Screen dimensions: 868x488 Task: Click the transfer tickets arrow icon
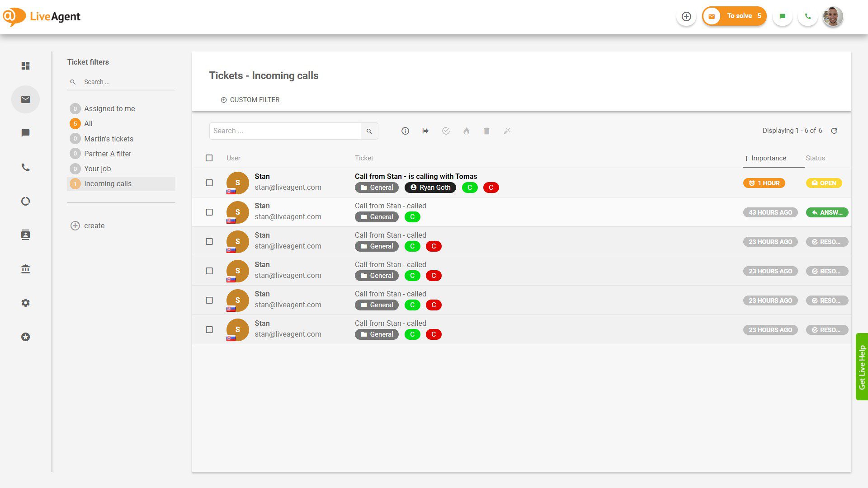(425, 131)
